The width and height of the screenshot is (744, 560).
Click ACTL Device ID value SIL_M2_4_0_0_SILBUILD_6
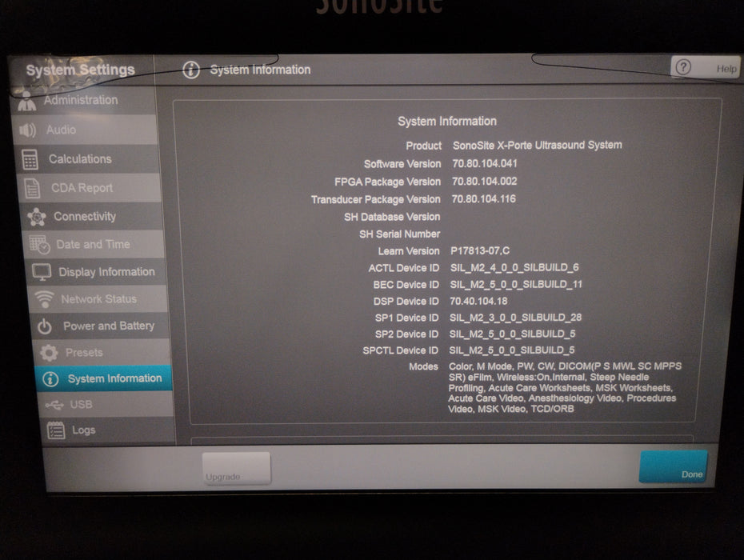(514, 268)
